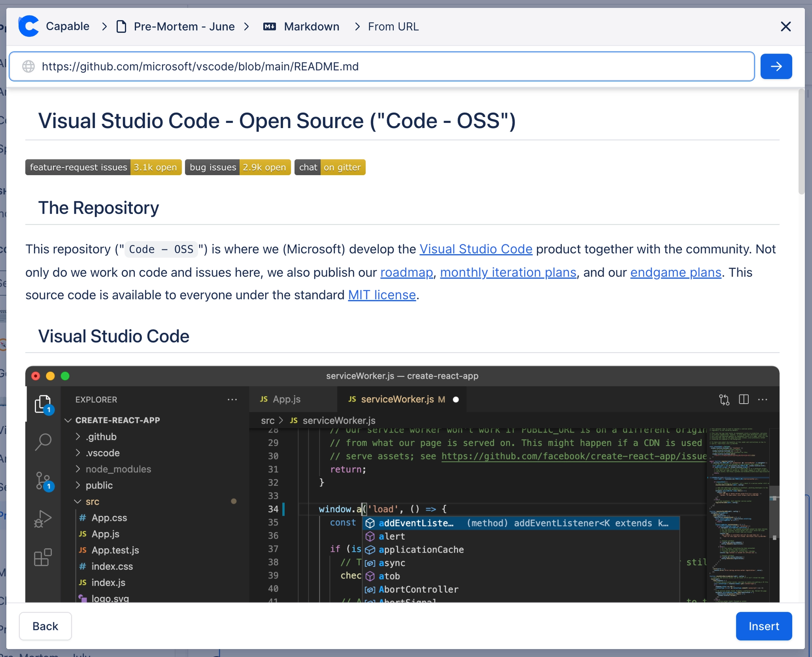Image resolution: width=812 pixels, height=657 pixels.
Task: Click the editor more actions ellipsis
Action: pos(763,400)
